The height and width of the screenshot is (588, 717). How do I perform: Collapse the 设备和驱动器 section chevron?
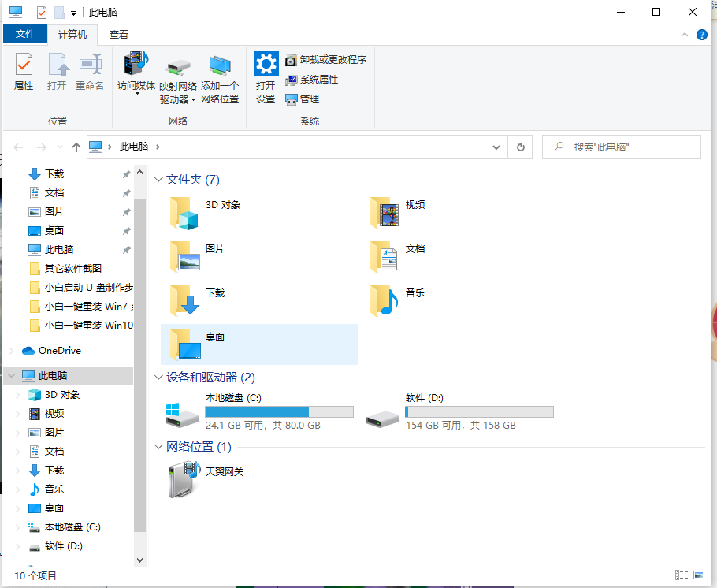click(158, 378)
